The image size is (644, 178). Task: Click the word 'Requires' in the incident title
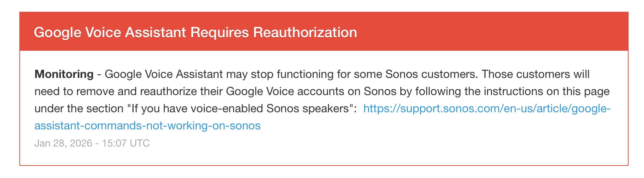(x=219, y=33)
